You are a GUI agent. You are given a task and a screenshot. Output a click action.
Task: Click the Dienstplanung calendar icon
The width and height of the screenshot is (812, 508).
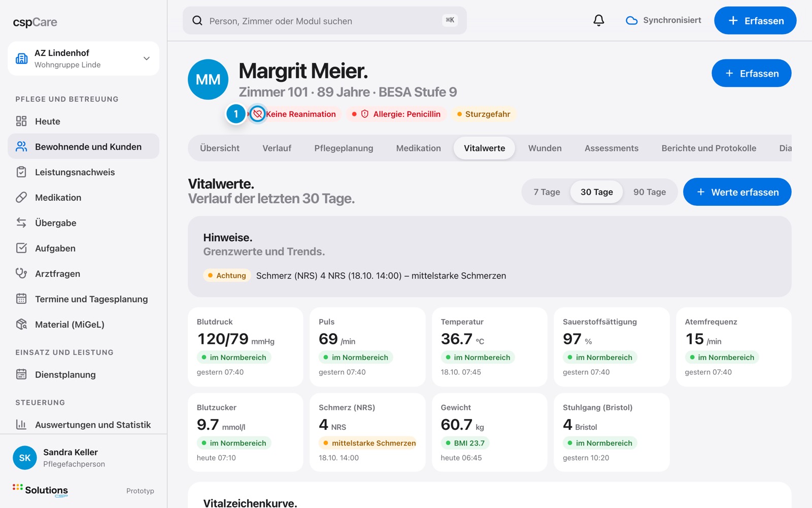21,374
